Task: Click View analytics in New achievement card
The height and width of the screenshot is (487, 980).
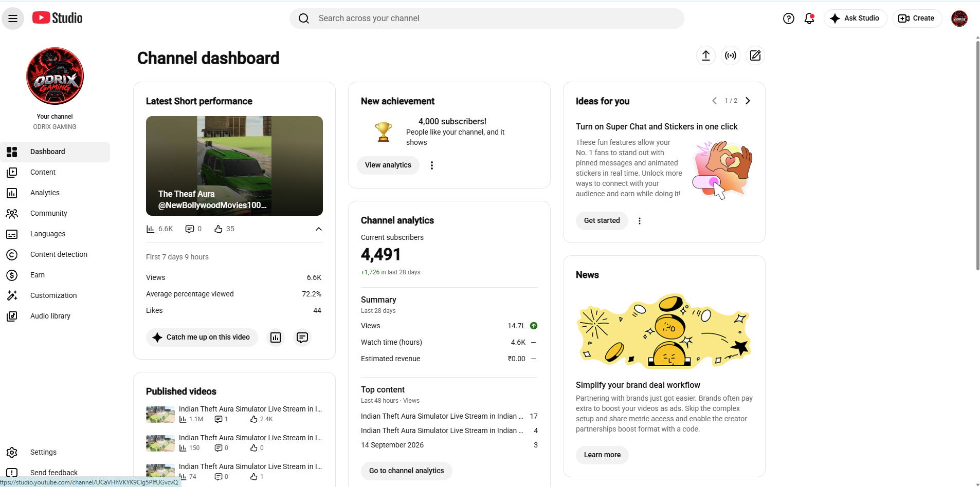Action: point(388,165)
